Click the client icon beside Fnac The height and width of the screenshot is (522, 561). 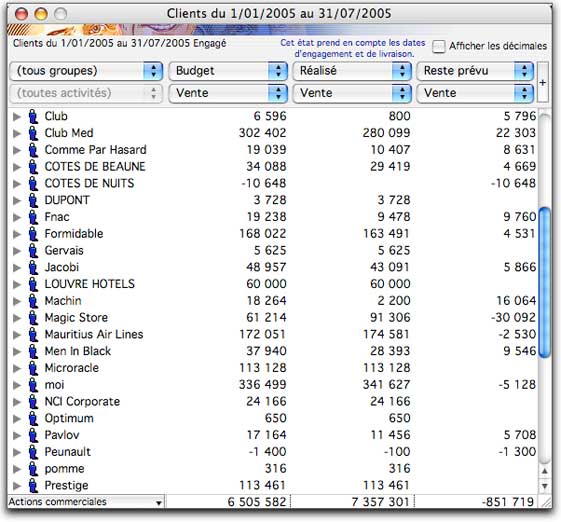click(x=33, y=217)
